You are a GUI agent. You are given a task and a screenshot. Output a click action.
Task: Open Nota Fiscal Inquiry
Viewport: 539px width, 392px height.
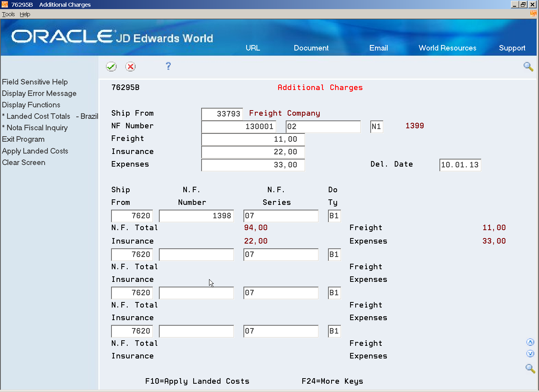(x=35, y=128)
